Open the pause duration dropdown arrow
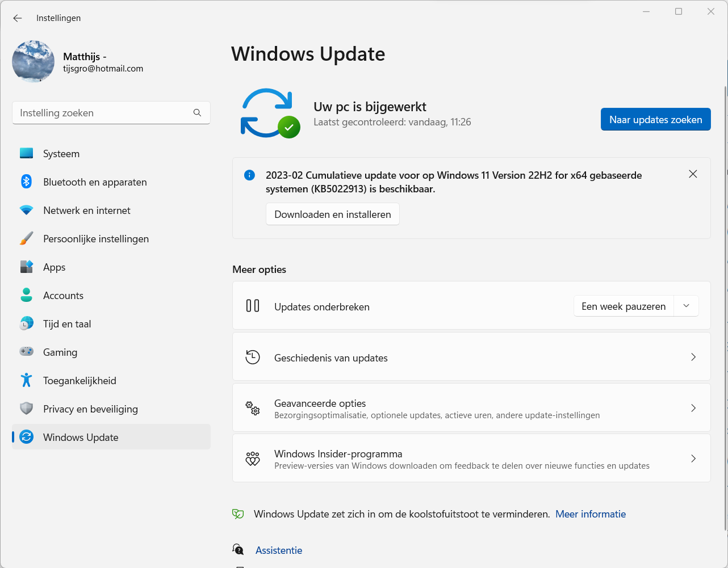The image size is (728, 568). (686, 306)
